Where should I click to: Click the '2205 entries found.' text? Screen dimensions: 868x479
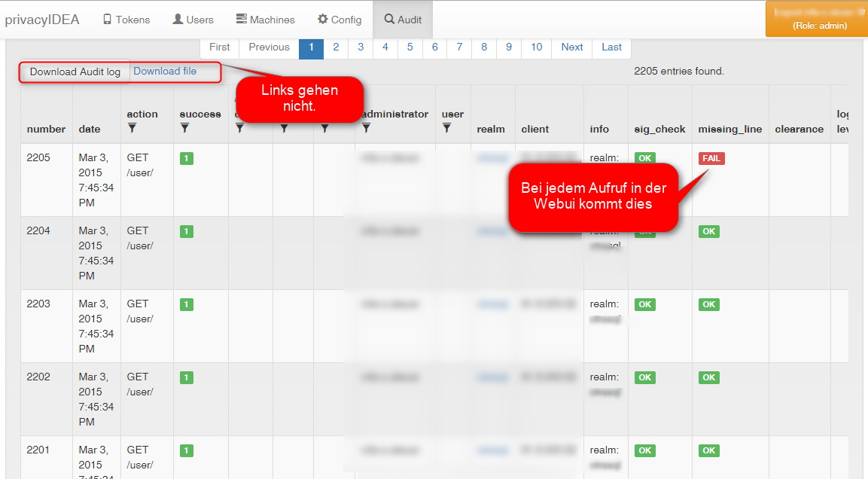[x=679, y=71]
